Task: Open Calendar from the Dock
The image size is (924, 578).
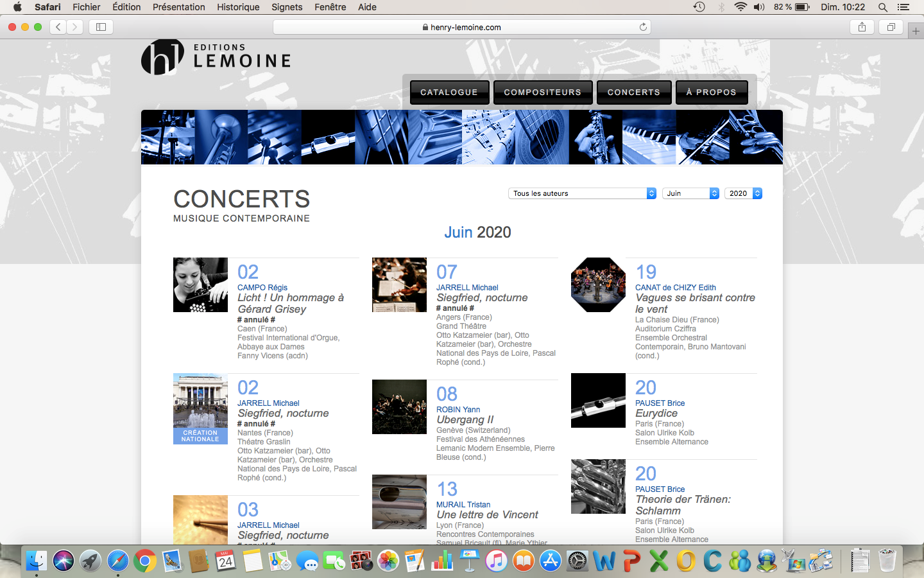Action: [225, 561]
